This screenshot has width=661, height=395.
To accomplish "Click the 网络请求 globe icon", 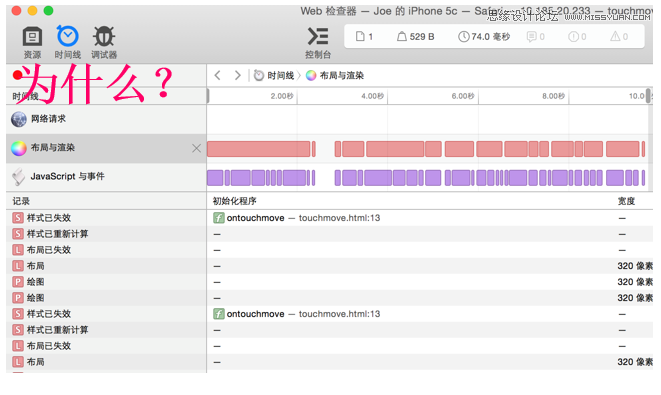I will click(x=19, y=119).
